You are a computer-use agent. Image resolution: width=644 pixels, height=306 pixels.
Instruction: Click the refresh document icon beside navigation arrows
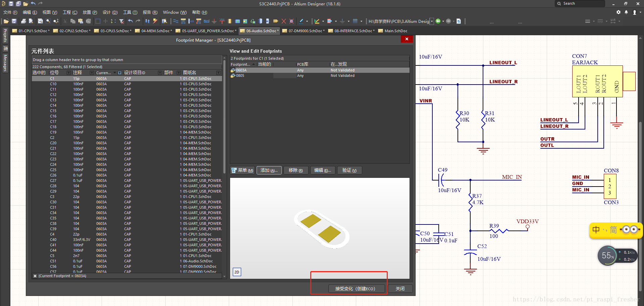coord(459,21)
